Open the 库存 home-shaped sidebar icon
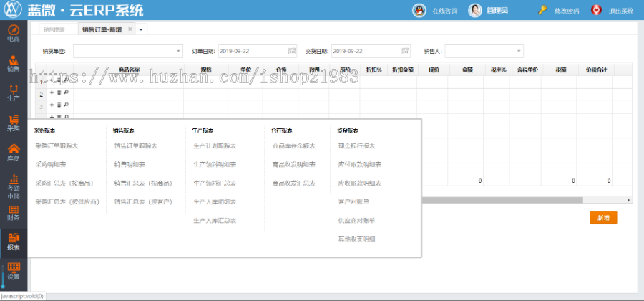Screen dimensions: 644x301 (13, 152)
